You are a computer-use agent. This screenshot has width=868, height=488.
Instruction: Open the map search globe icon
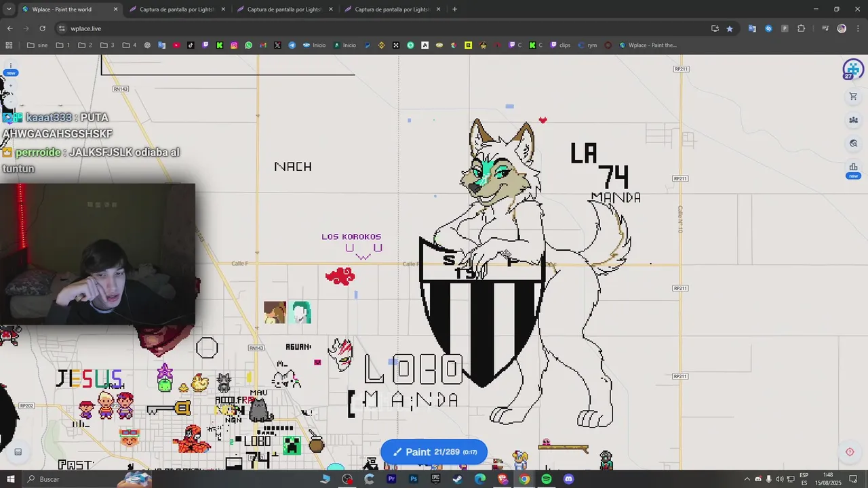click(853, 144)
